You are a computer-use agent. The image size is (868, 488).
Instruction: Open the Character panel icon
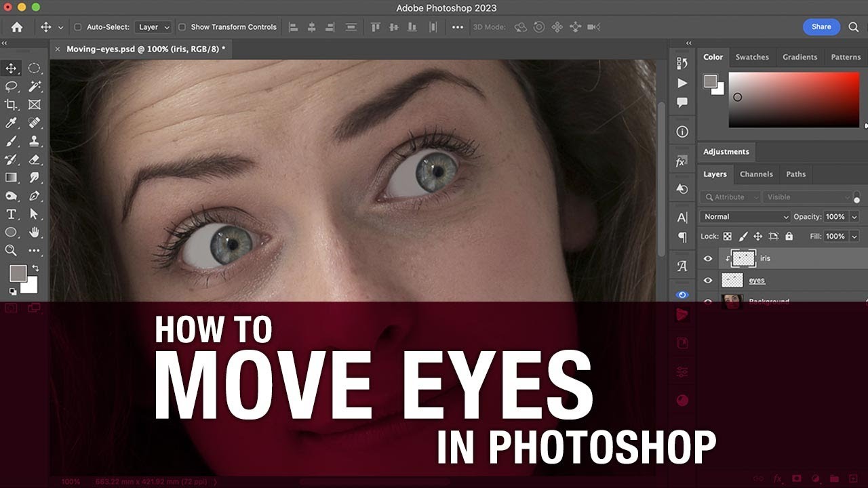coord(682,218)
